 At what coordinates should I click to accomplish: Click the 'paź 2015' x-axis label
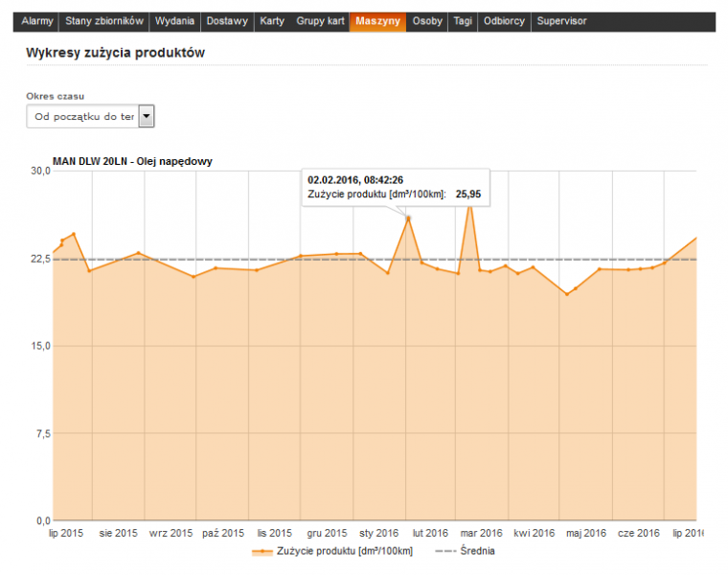pos(223,533)
